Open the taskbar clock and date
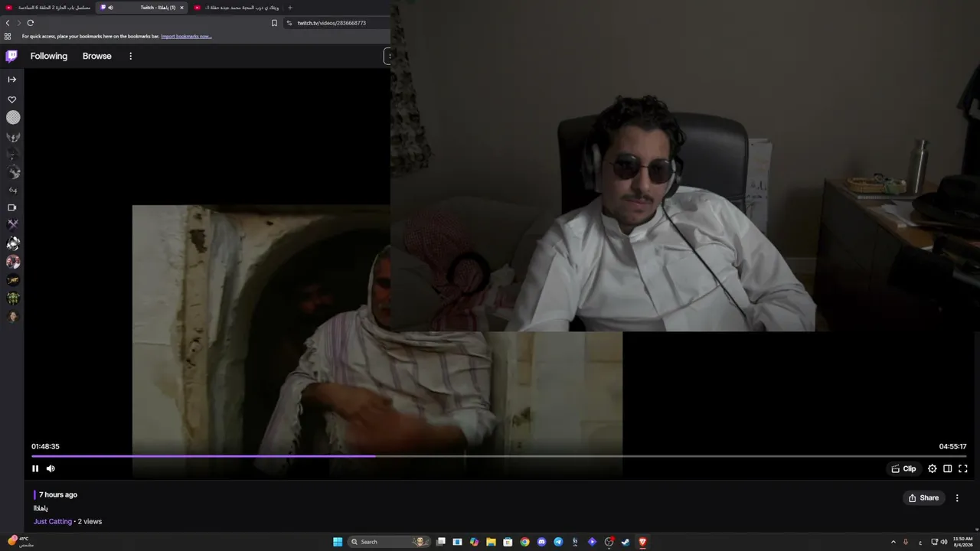This screenshot has height=551, width=980. [x=962, y=542]
